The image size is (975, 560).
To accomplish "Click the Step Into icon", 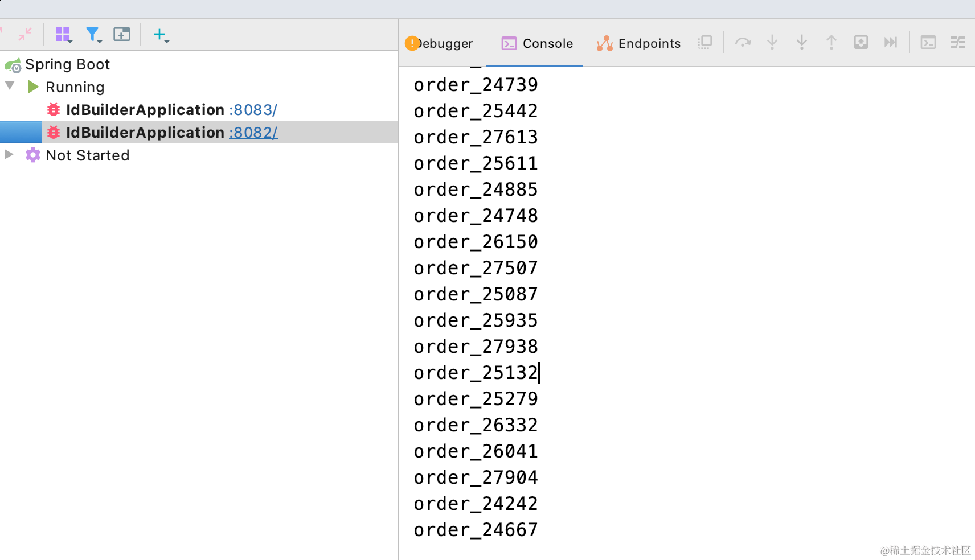I will pyautogui.click(x=772, y=42).
